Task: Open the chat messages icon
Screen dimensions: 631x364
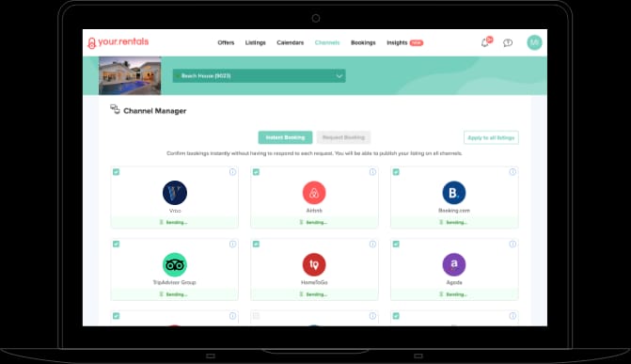Action: 508,42
